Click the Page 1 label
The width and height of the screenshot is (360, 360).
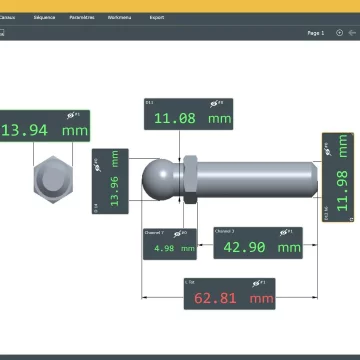pyautogui.click(x=316, y=33)
